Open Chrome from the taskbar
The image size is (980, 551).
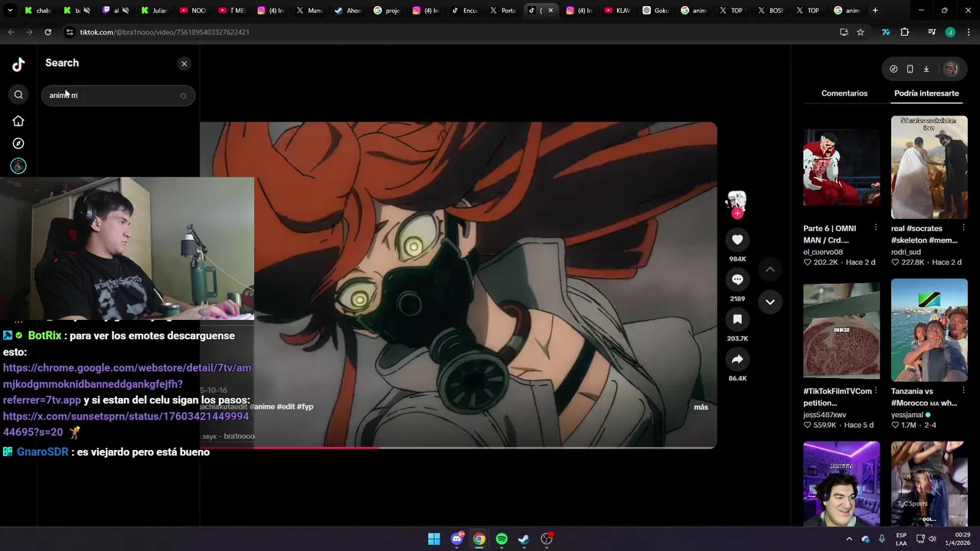pos(479,539)
